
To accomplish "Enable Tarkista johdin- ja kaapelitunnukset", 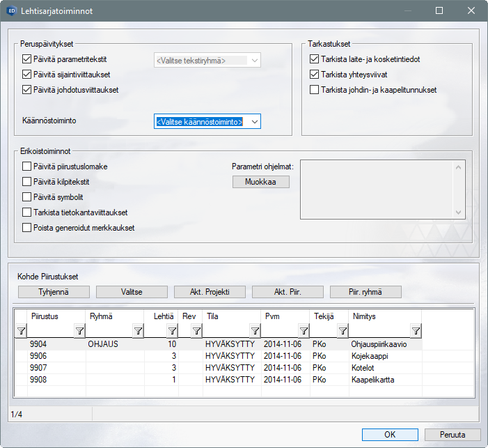I will click(315, 89).
